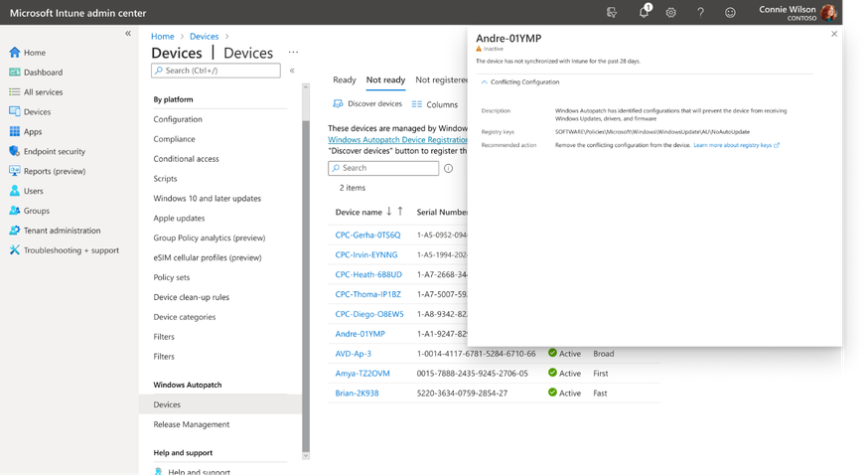868x475 pixels.
Task: Close the Andre-01YMP details panel
Action: coord(834,34)
